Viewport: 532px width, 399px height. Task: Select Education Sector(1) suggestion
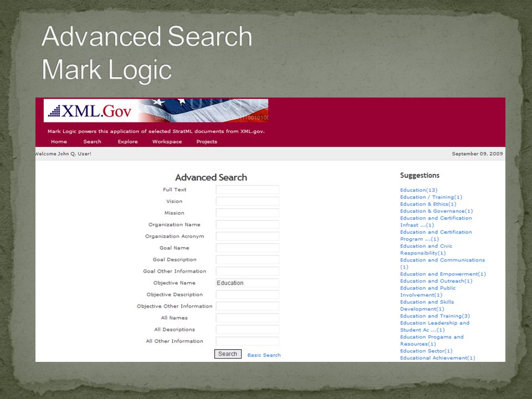click(426, 351)
